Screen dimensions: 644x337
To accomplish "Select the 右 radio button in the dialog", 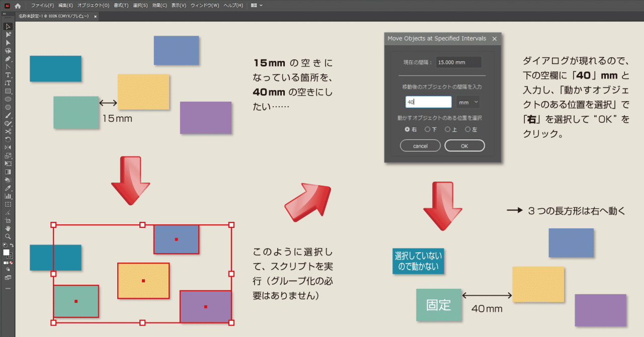I will (407, 129).
